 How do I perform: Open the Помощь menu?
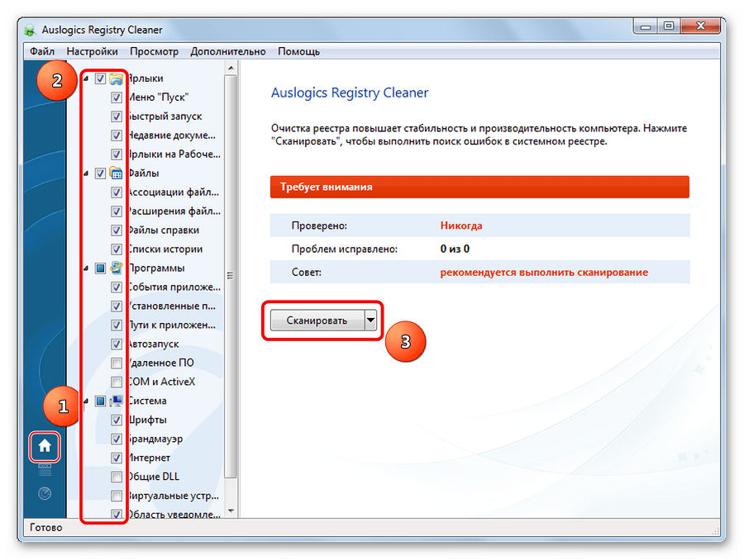[x=298, y=51]
